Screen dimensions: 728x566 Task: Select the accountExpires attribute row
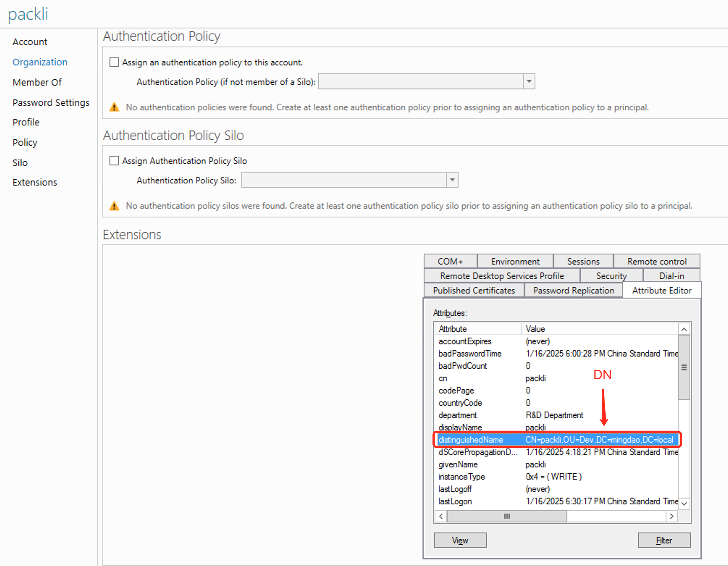(x=557, y=341)
